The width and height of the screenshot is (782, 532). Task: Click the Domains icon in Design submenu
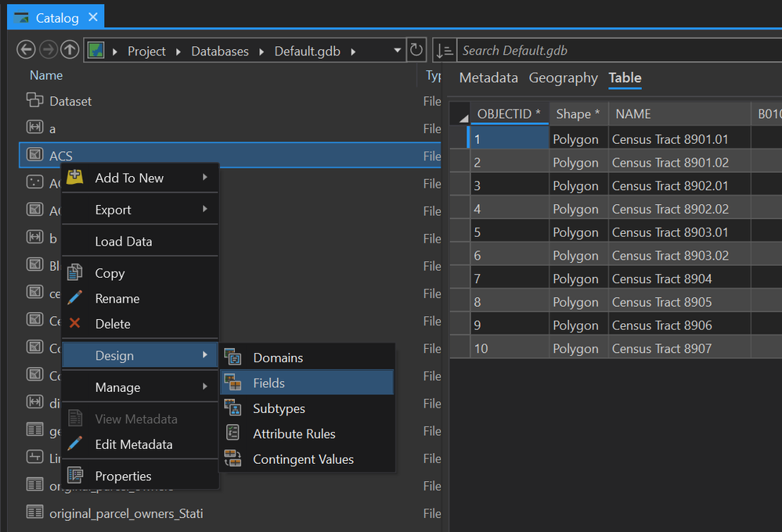click(x=232, y=358)
